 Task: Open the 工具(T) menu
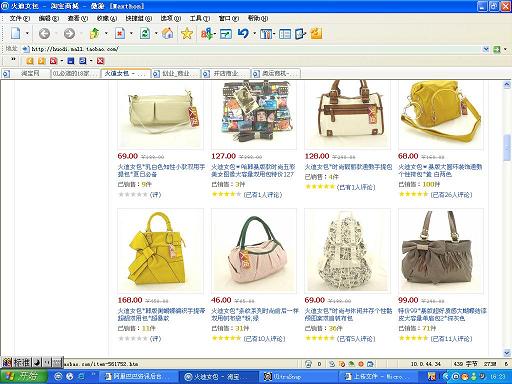pos(200,18)
